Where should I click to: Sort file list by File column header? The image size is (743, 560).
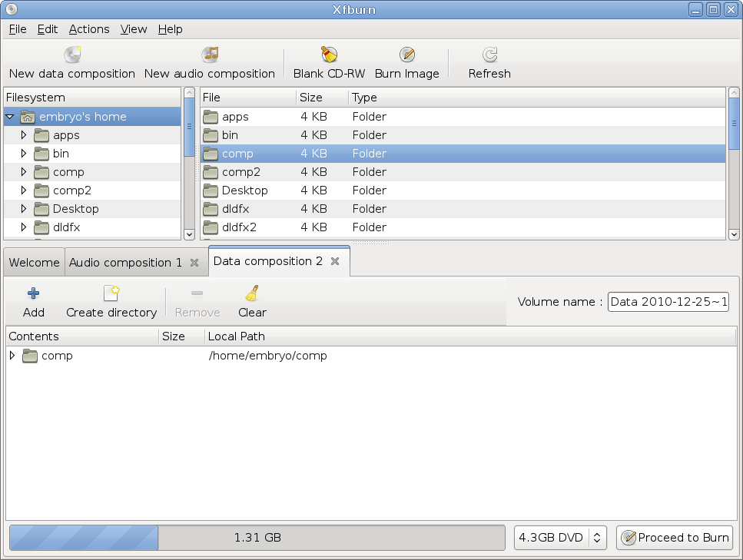coord(248,98)
